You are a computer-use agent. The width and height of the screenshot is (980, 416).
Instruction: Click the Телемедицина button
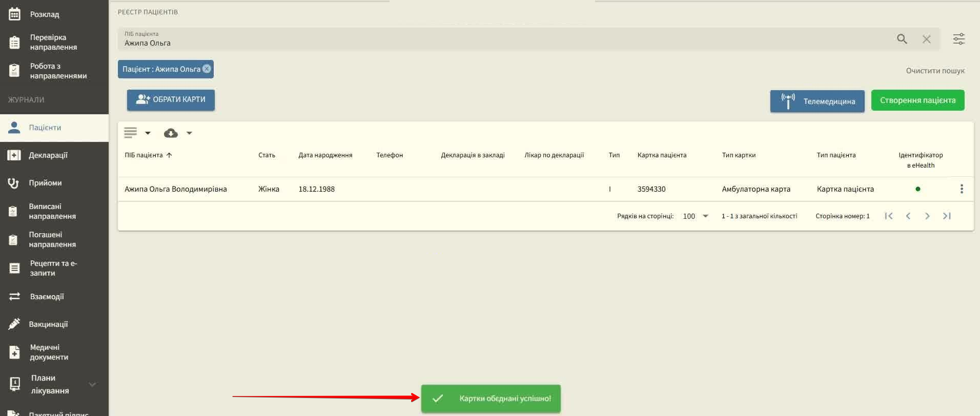[x=817, y=101]
